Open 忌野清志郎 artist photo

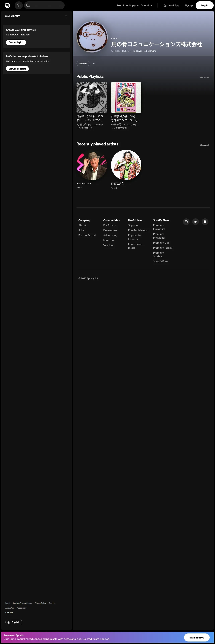tap(126, 165)
